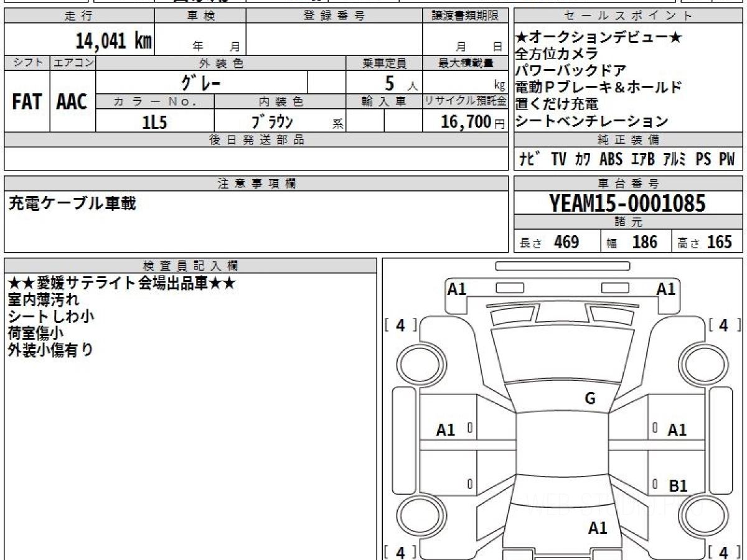
Task: Select the 後日発送部品 header bar
Action: pyautogui.click(x=256, y=140)
